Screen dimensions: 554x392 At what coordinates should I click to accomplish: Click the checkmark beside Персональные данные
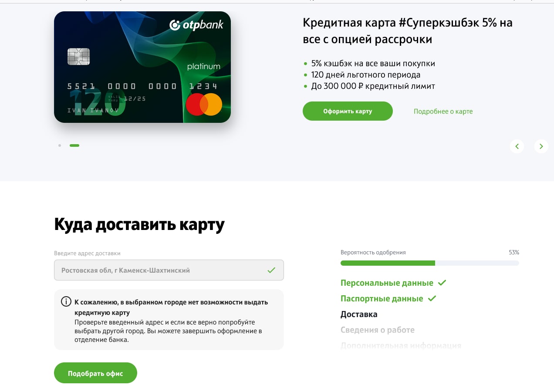coord(442,283)
